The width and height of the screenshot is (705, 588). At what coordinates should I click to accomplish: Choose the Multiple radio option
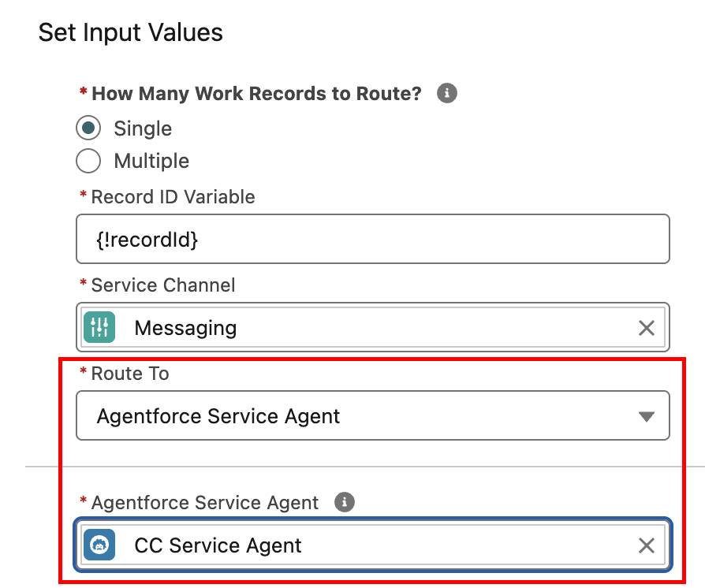coord(88,161)
